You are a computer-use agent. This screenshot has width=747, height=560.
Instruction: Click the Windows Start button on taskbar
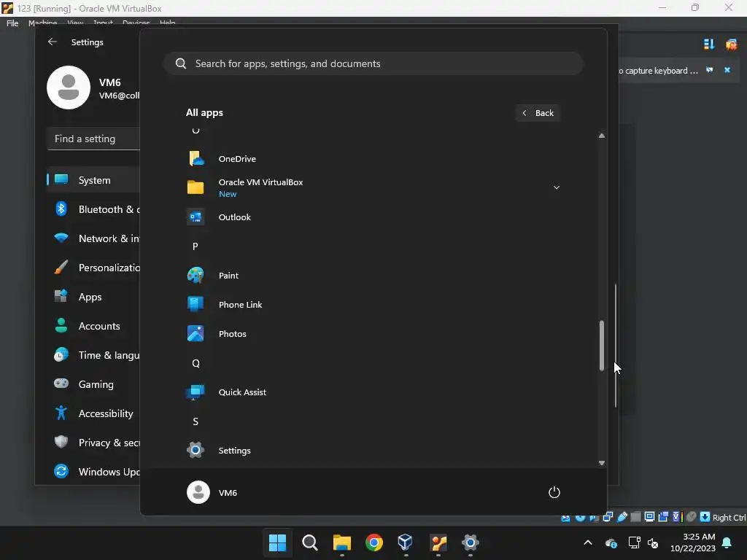pyautogui.click(x=278, y=542)
